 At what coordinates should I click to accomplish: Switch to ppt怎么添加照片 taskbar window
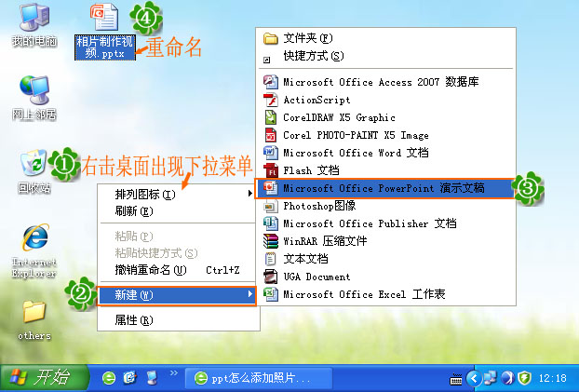(259, 378)
